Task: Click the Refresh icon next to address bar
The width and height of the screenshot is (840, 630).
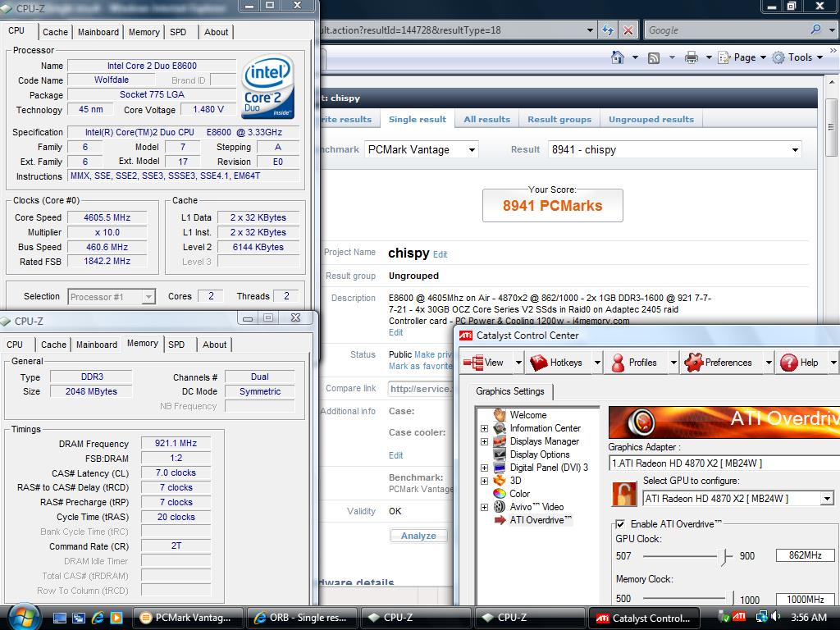Action: 608,30
